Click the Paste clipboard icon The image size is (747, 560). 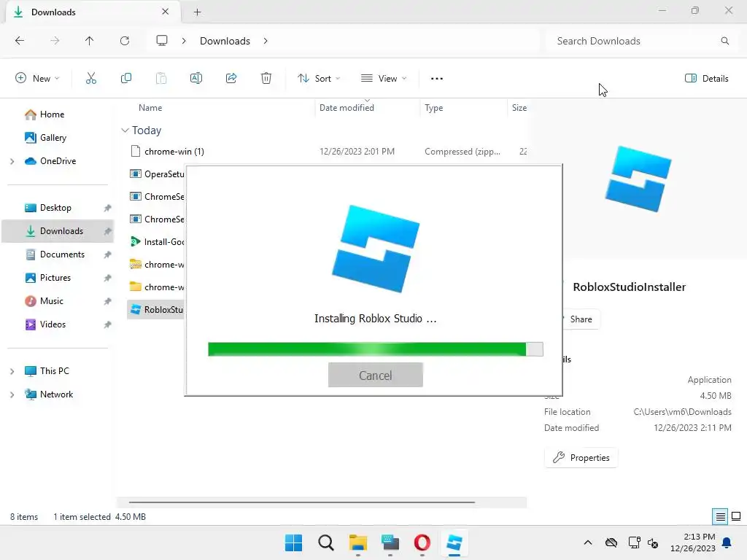pyautogui.click(x=161, y=78)
